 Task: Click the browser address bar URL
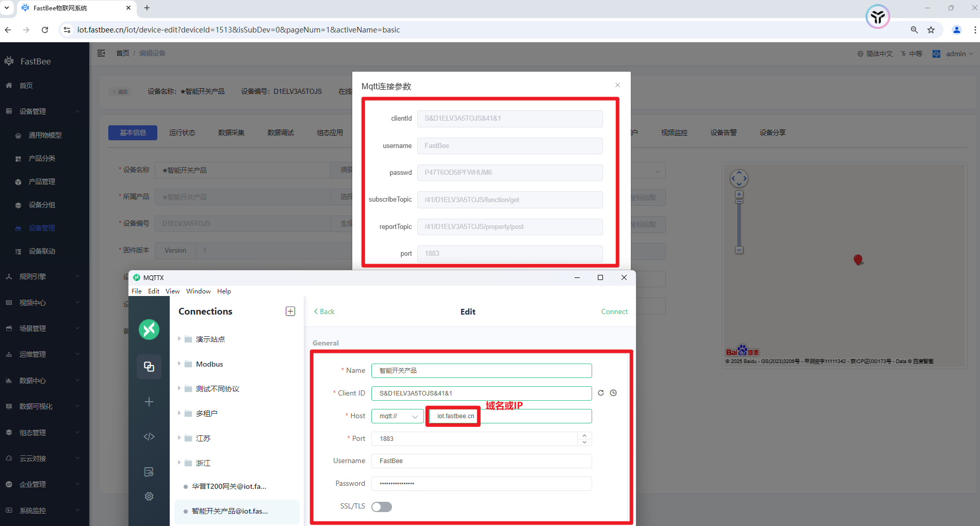238,30
